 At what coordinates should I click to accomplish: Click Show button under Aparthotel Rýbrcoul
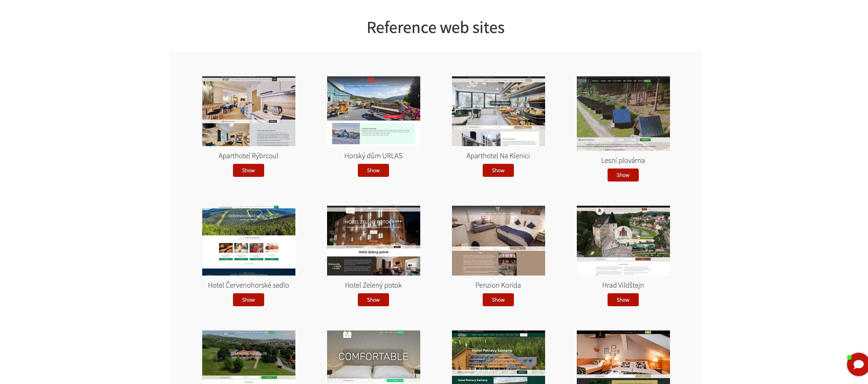click(x=248, y=170)
